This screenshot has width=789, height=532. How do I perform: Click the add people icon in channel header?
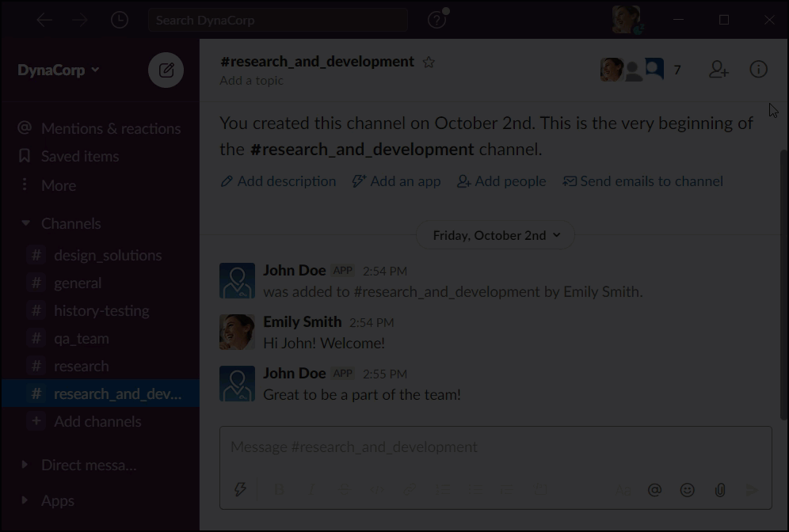pyautogui.click(x=718, y=70)
